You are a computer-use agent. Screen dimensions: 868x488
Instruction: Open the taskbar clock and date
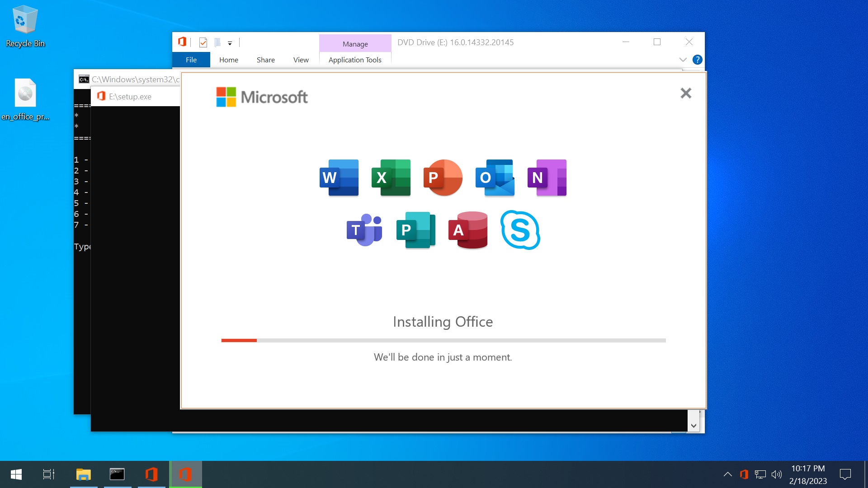pyautogui.click(x=808, y=474)
